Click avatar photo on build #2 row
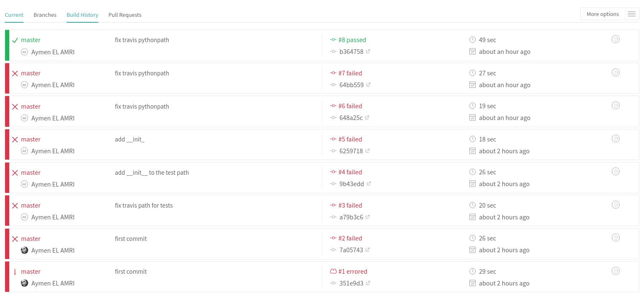Screen dimensions: 644x299 (x=24, y=250)
